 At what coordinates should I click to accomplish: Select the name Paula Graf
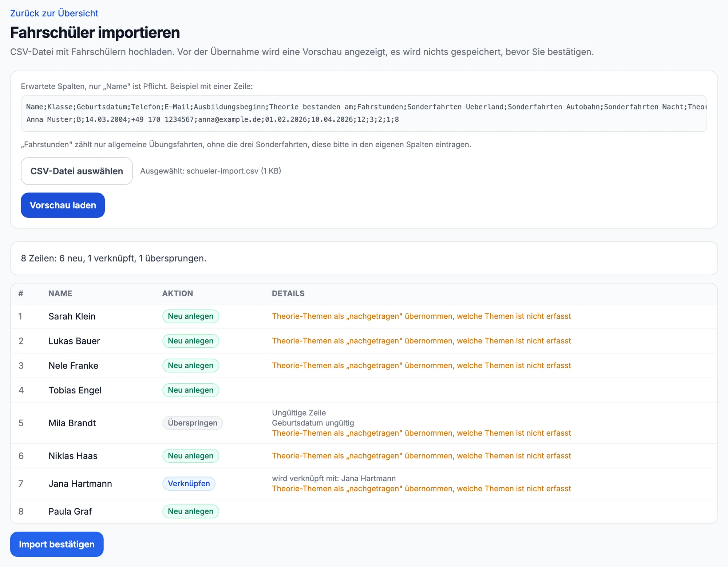(x=70, y=511)
